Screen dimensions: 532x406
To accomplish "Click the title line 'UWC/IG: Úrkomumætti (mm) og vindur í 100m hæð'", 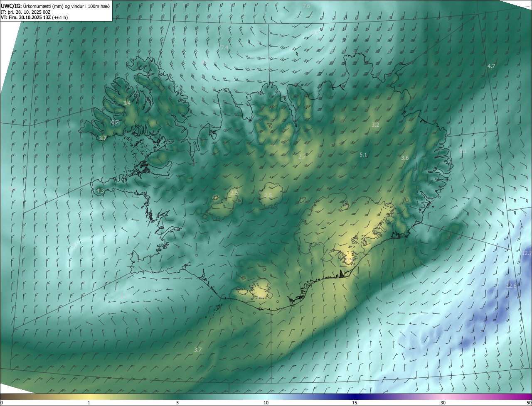I will [x=55, y=6].
